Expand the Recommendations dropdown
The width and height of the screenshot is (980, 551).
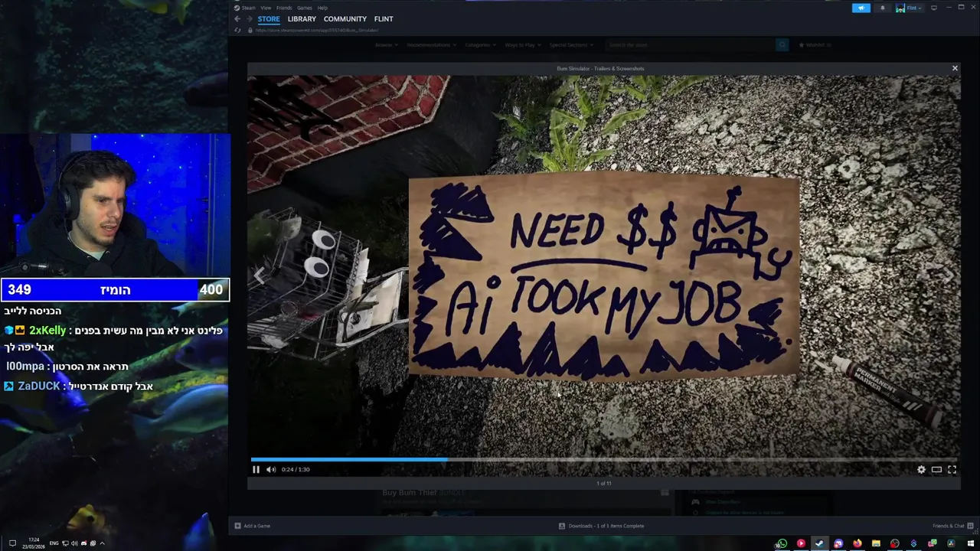coord(431,45)
